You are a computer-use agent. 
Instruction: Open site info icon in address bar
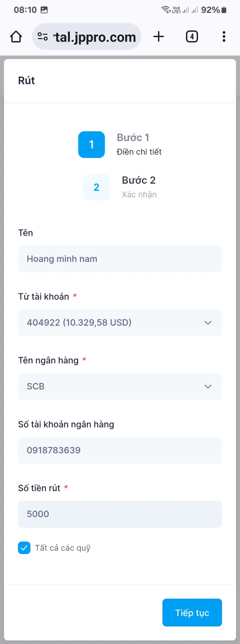click(43, 37)
